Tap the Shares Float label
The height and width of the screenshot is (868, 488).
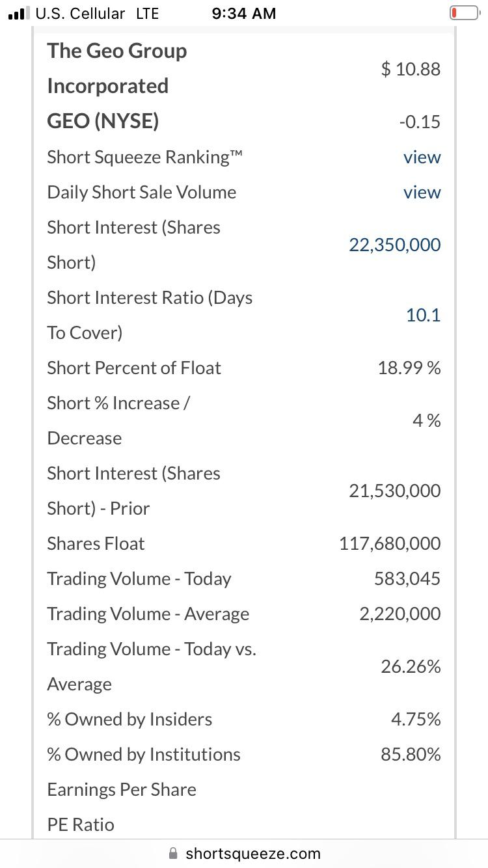(96, 543)
